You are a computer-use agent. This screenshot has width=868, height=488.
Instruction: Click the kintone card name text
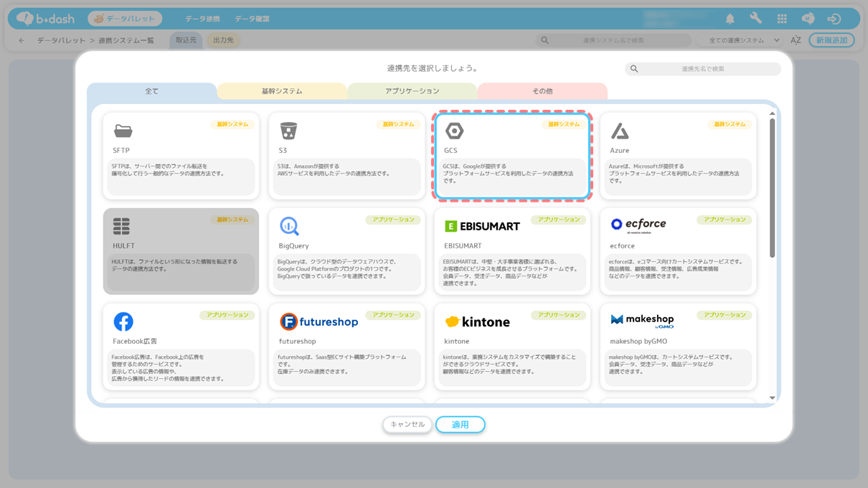pos(456,342)
